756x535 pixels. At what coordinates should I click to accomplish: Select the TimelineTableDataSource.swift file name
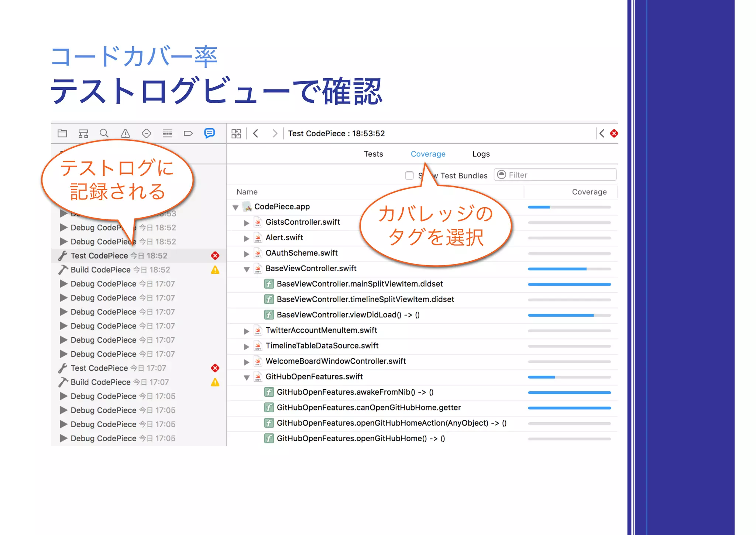[x=322, y=346]
